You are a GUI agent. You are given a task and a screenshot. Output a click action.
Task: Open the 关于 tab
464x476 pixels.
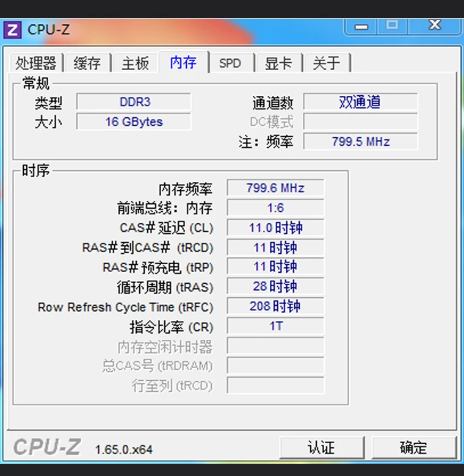click(327, 63)
